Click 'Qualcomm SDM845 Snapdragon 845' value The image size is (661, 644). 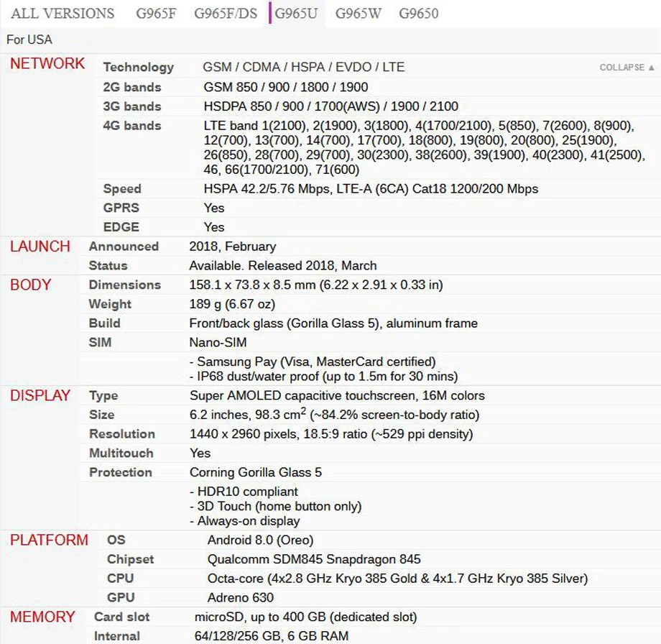click(314, 560)
